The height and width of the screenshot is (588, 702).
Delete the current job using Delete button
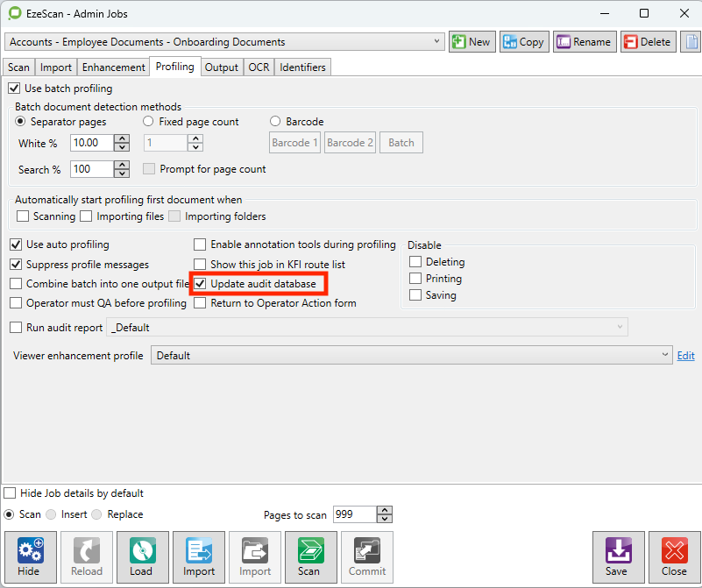[x=647, y=42]
